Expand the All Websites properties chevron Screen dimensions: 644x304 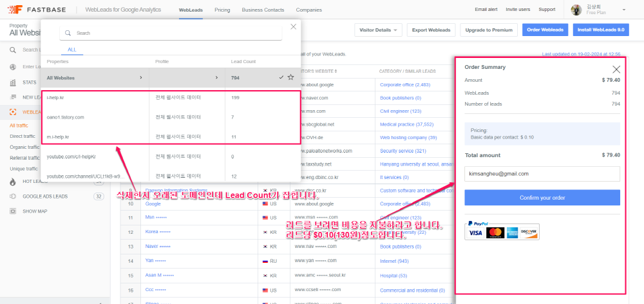(x=141, y=77)
